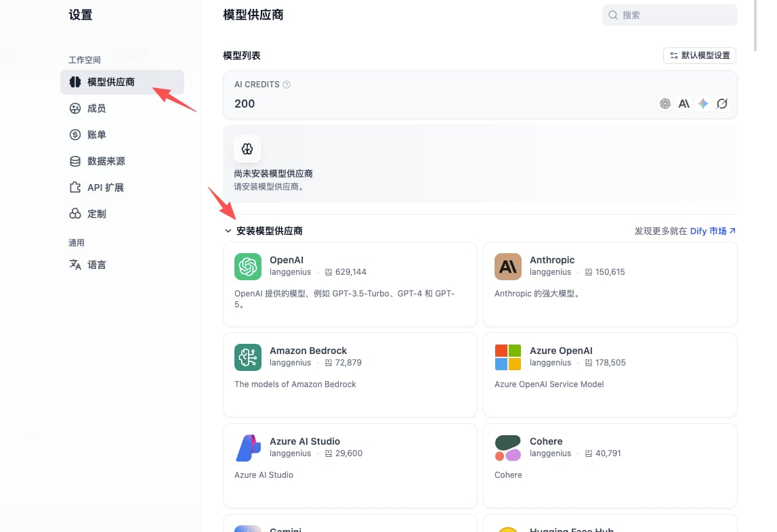
Task: Click the translate language icon
Action: [75, 265]
